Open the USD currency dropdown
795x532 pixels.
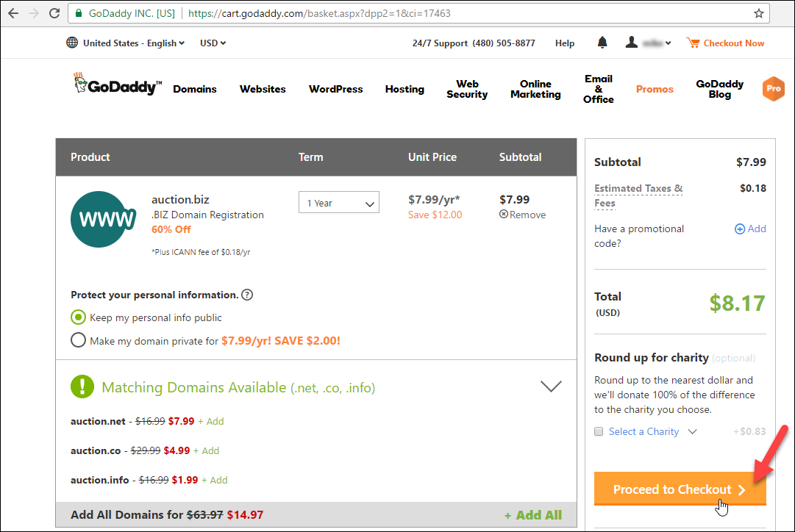[x=213, y=43]
